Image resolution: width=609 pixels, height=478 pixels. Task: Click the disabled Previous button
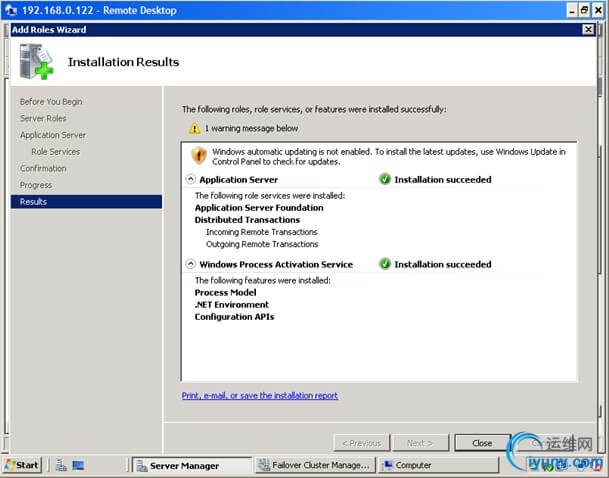[362, 443]
